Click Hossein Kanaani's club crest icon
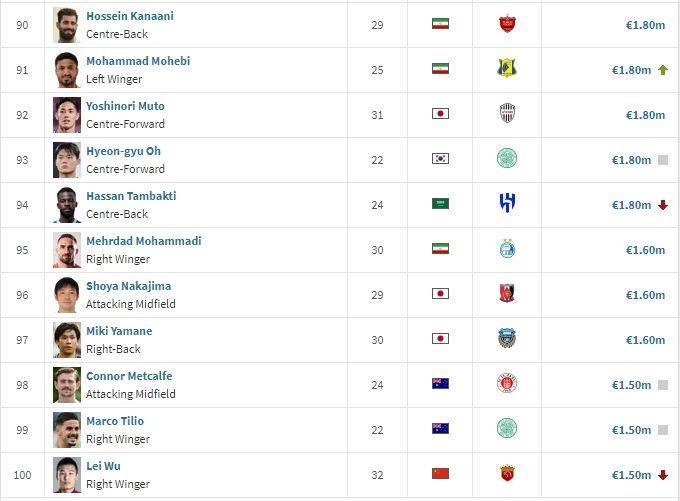The image size is (680, 501). [507, 24]
